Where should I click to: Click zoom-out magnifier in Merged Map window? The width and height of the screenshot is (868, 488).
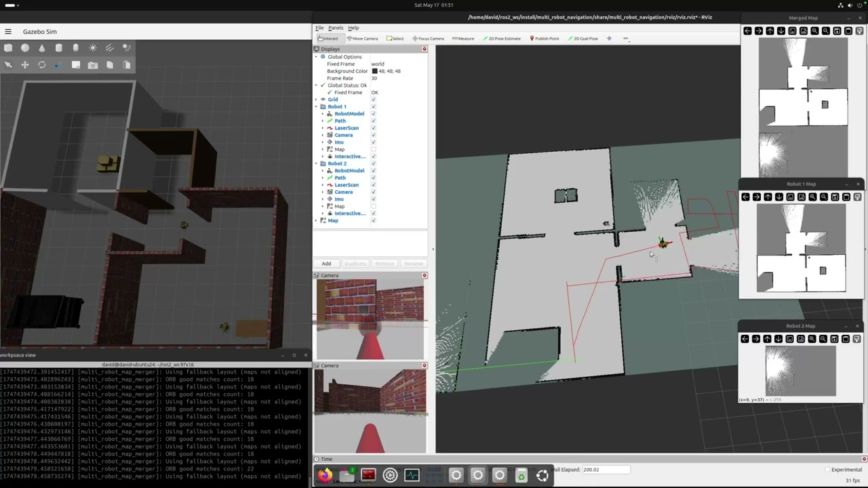826,30
